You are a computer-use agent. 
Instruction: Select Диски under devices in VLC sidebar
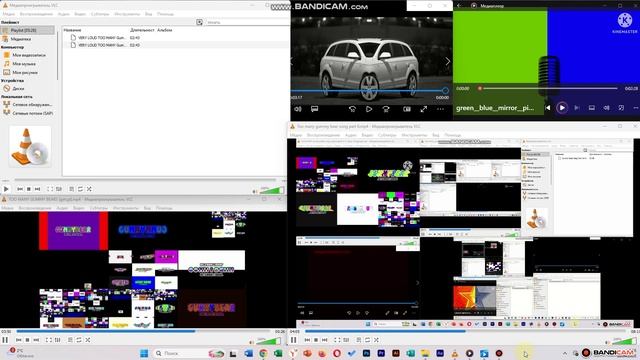18,88
